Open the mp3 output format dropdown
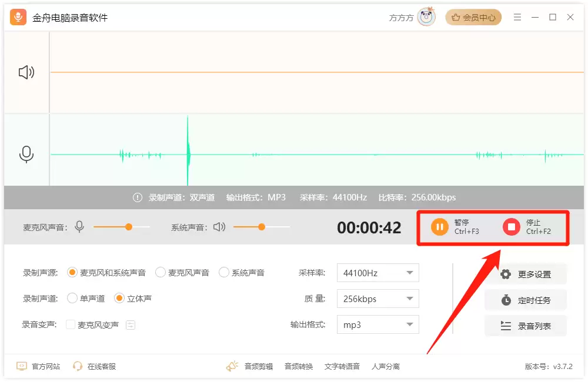 [377, 324]
